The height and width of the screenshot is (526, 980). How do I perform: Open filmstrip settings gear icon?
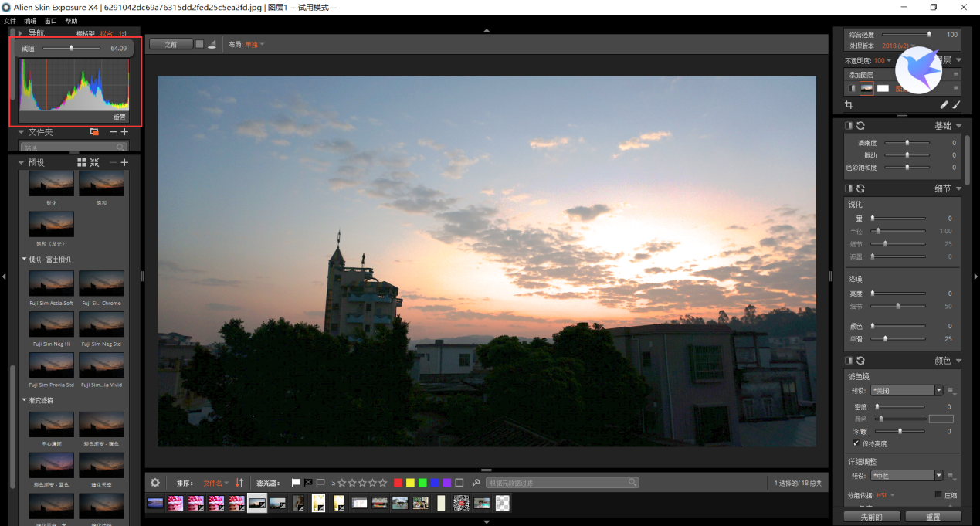[155, 483]
